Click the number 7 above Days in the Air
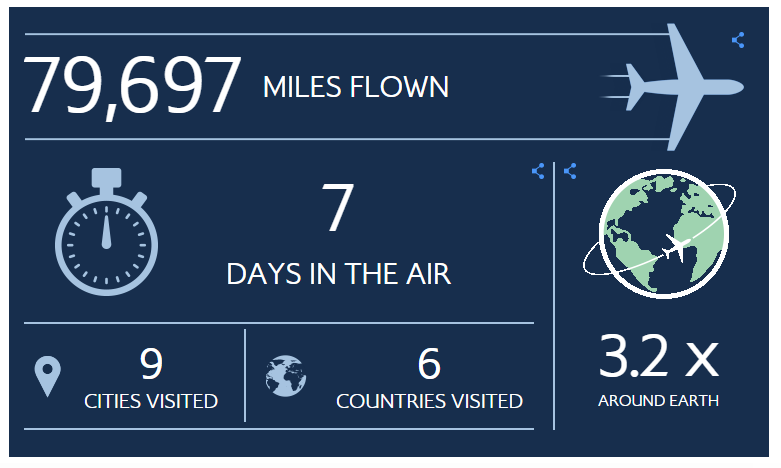The width and height of the screenshot is (781, 468). tap(338, 209)
